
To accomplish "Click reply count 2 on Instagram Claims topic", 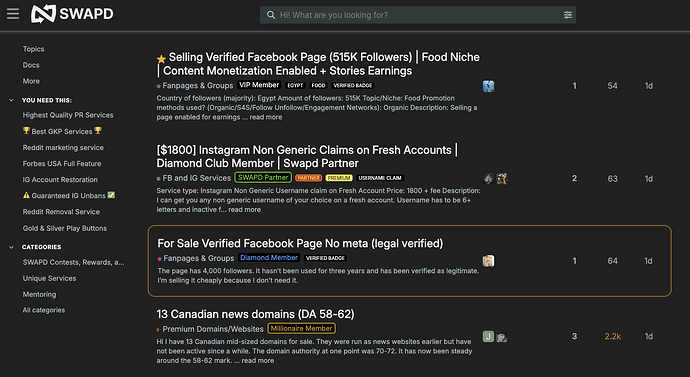I will click(574, 178).
